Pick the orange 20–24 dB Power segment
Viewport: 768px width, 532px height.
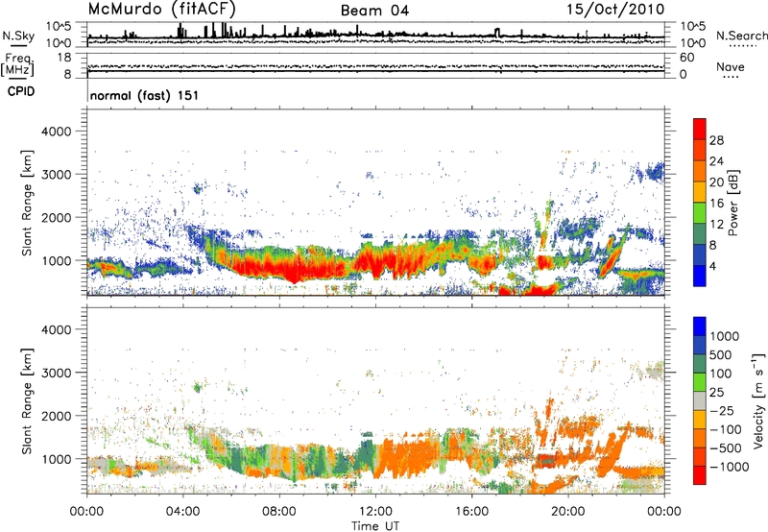[x=700, y=171]
